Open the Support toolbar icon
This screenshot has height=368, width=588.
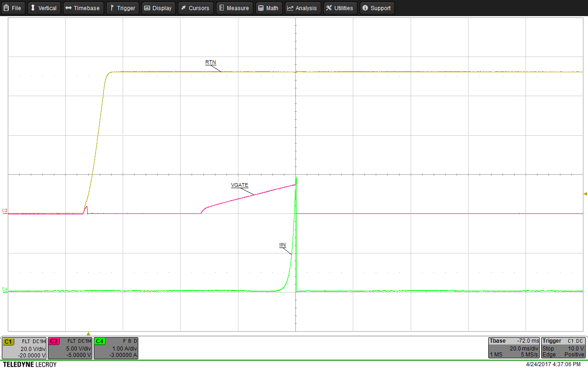coord(377,8)
